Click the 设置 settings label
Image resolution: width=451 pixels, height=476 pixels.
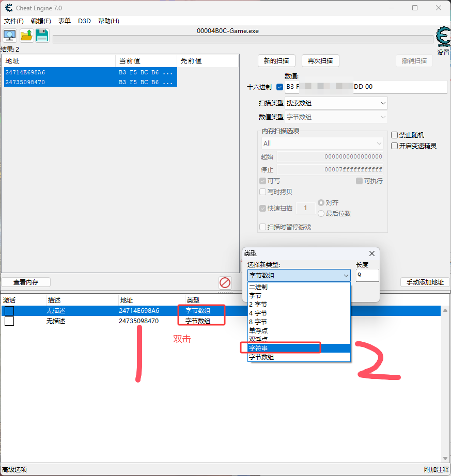click(443, 52)
